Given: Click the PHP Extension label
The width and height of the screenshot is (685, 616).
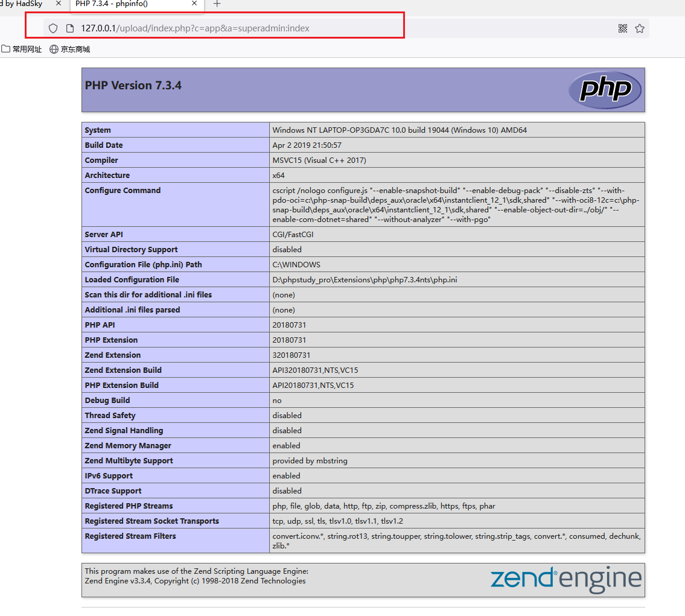Looking at the screenshot, I should coord(111,340).
